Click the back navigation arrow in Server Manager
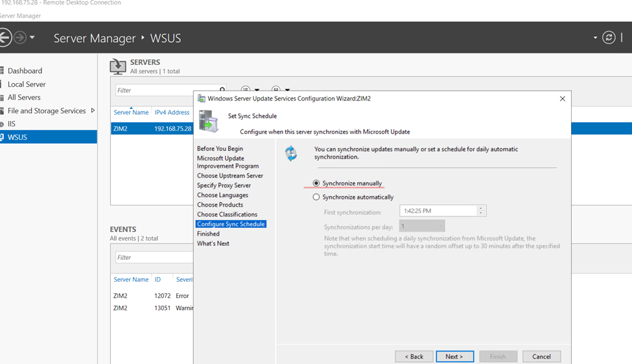The height and width of the screenshot is (364, 632). [x=5, y=38]
